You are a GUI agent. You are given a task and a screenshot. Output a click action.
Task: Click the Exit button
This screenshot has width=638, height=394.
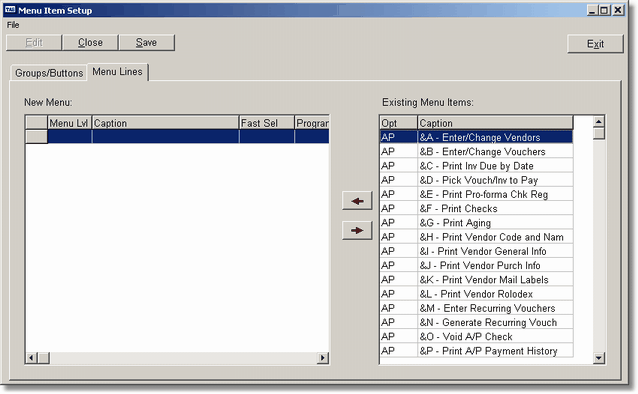(595, 44)
